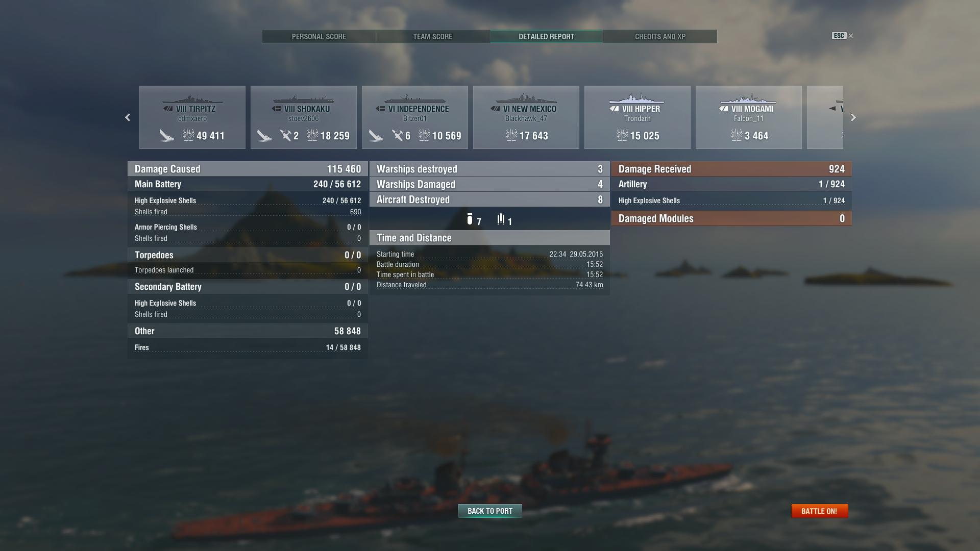Close the report with the ESC X
The width and height of the screenshot is (980, 551).
(x=843, y=36)
